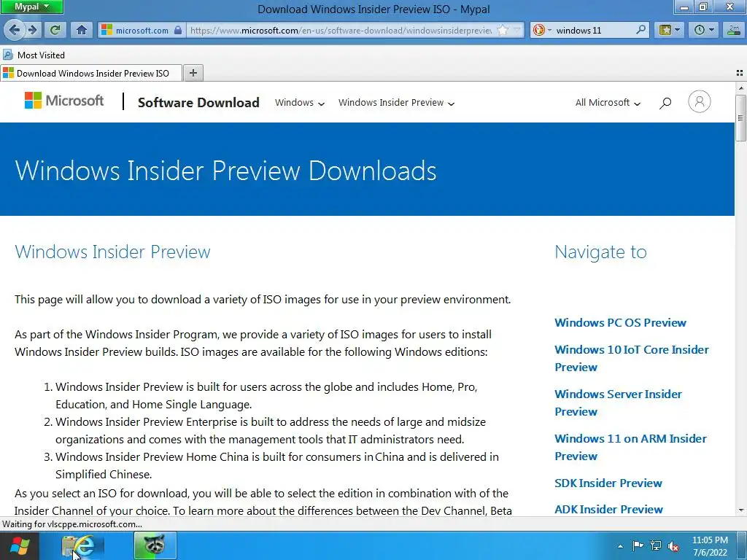Click the status text Waiting for vlscppe.microsoft.com
The image size is (747, 560).
pos(72,524)
